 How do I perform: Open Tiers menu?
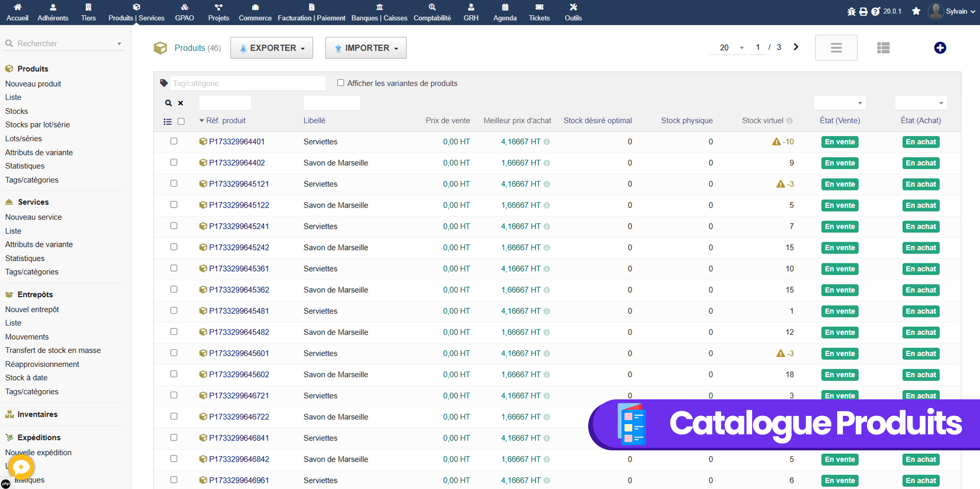[88, 12]
